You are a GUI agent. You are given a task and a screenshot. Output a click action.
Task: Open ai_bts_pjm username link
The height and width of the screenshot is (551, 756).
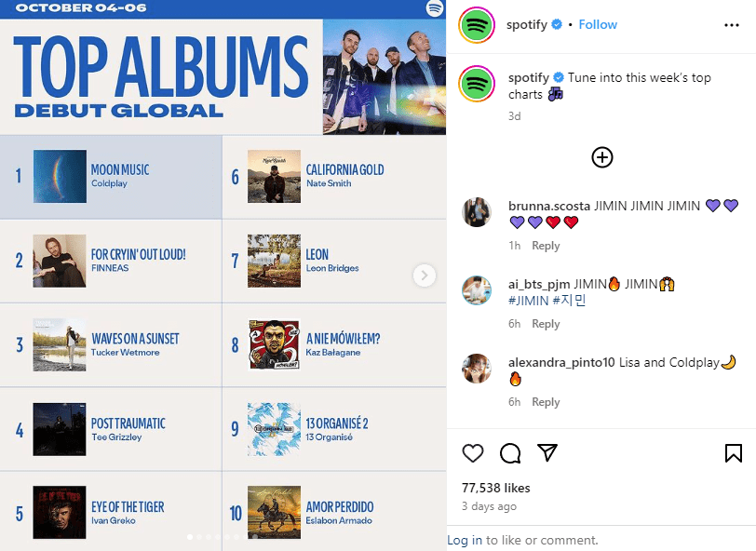tap(539, 285)
